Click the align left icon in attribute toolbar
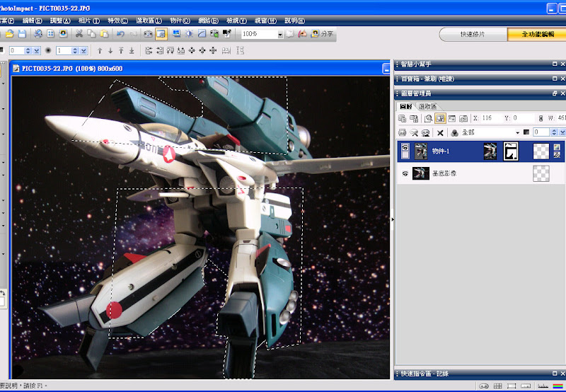This screenshot has width=566, height=392. 149,51
